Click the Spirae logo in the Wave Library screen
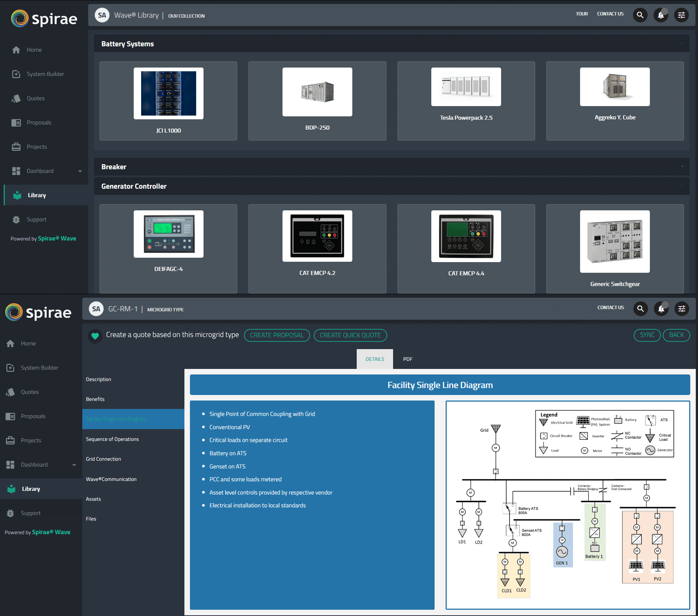 (44, 19)
